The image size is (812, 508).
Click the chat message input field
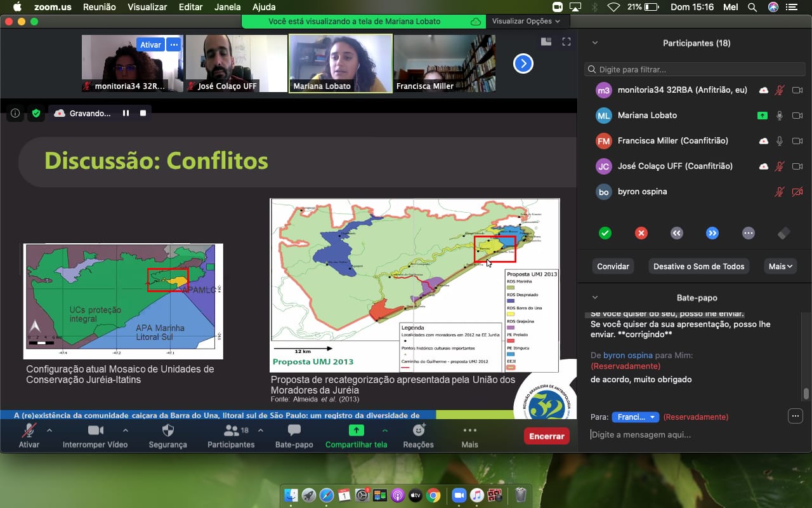pyautogui.click(x=695, y=435)
